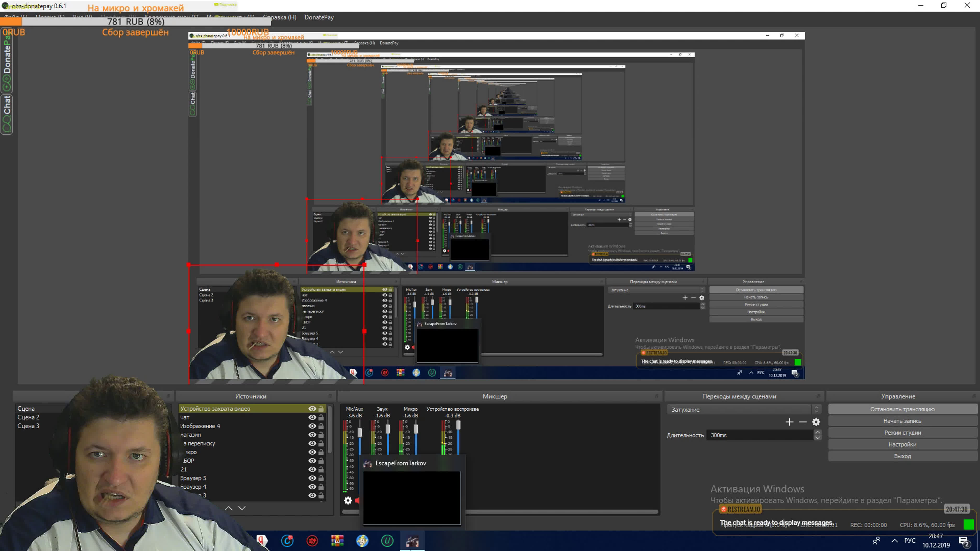Hide the Браузер 5 source
This screenshot has height=551, width=980.
(312, 478)
